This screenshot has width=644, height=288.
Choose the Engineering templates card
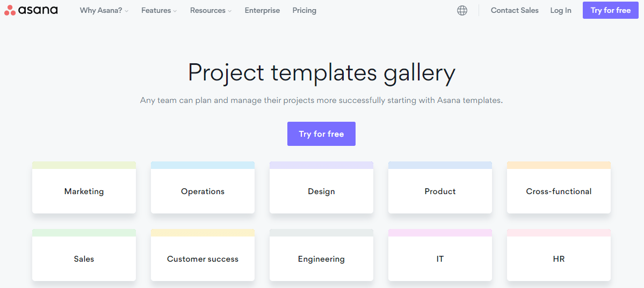coord(321,255)
